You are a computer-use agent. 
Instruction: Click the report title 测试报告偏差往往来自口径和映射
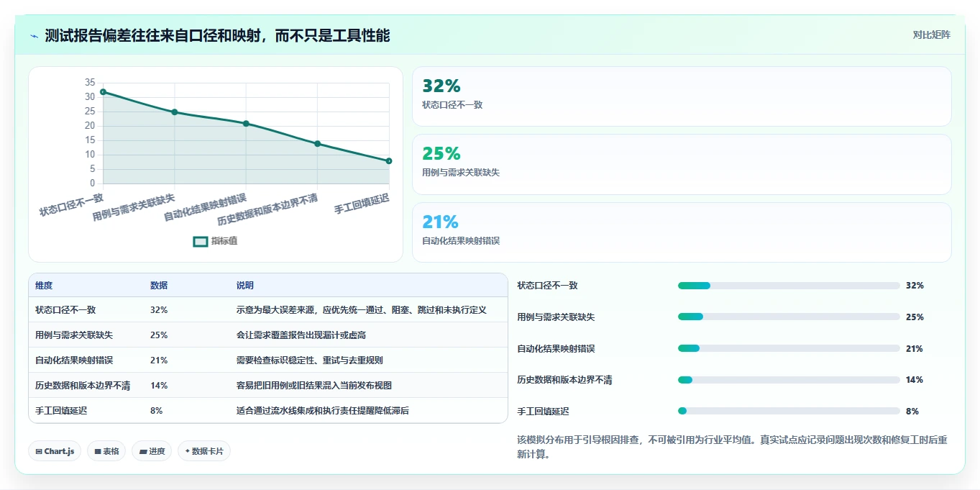(x=217, y=35)
